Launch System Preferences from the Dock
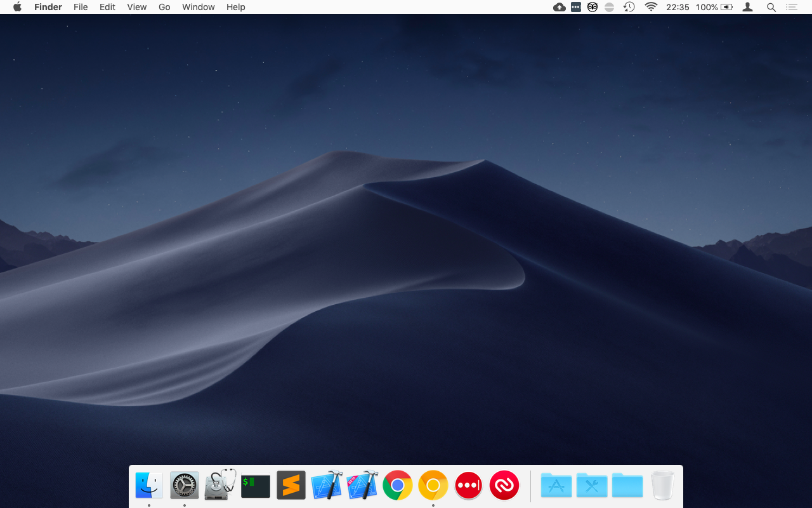Image resolution: width=812 pixels, height=508 pixels. point(185,486)
